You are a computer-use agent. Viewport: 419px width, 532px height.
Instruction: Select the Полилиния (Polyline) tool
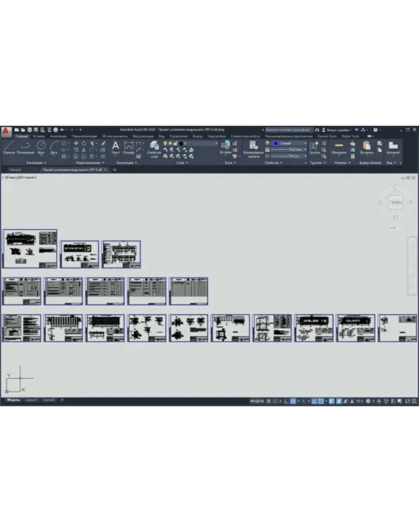click(25, 146)
